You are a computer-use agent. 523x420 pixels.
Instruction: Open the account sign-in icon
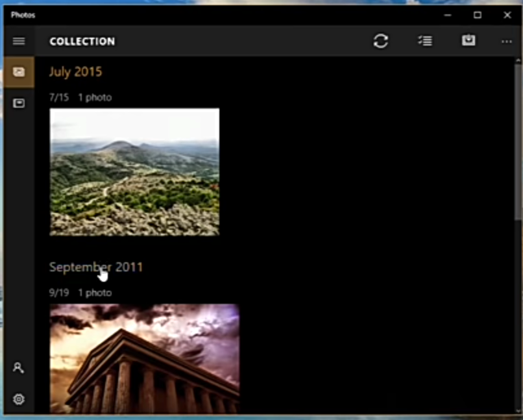coord(18,367)
